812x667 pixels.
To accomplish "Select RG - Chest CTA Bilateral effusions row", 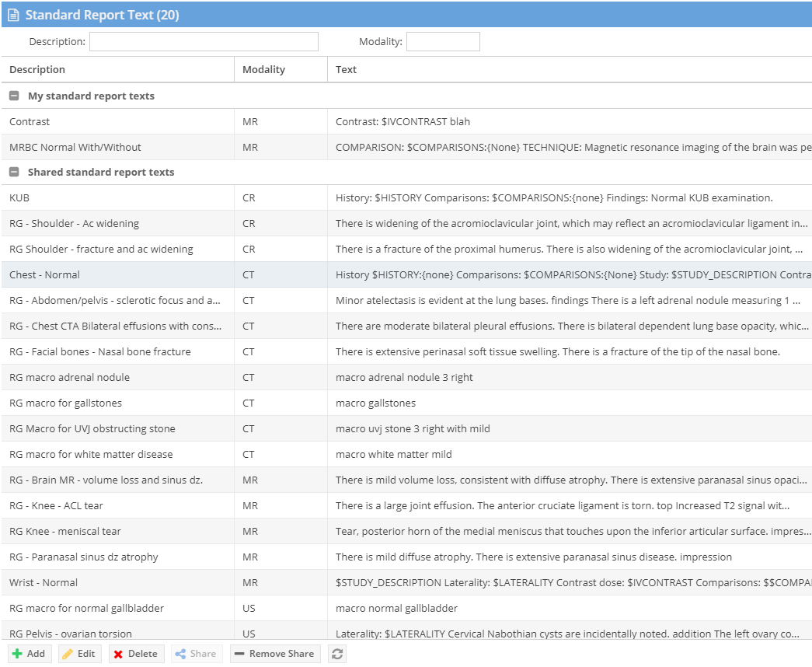I will pyautogui.click(x=406, y=326).
